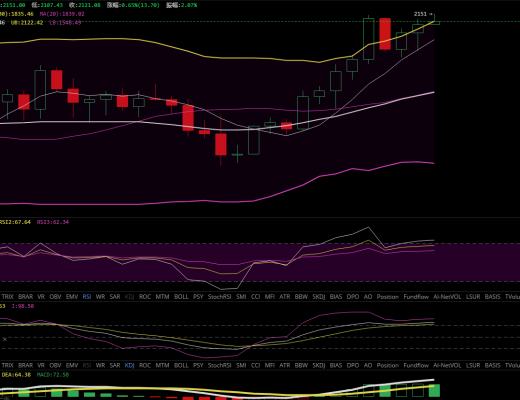Select BBW in the KDJ-highlighted indicator row
The height and width of the screenshot is (400, 520).
coord(301,365)
